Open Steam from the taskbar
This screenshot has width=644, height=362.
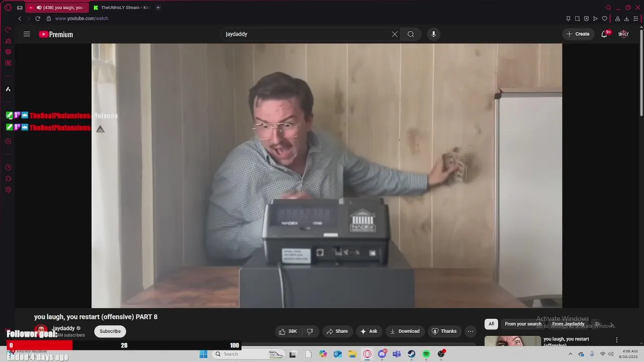[x=412, y=354]
